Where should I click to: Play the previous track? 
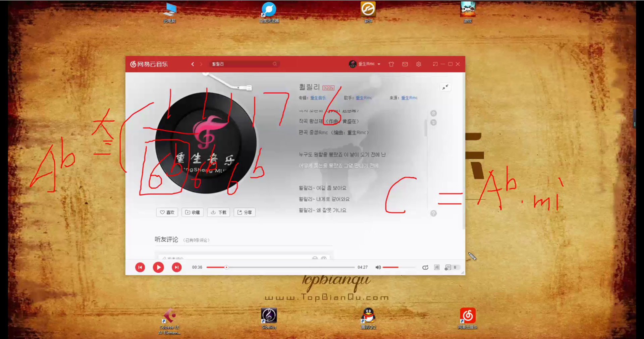(140, 267)
